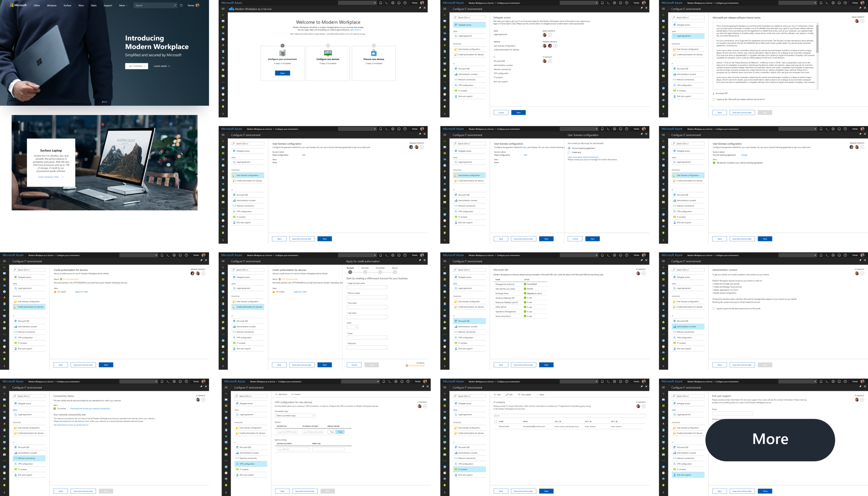Open the More menu in IT contacts toolbar

(540, 394)
